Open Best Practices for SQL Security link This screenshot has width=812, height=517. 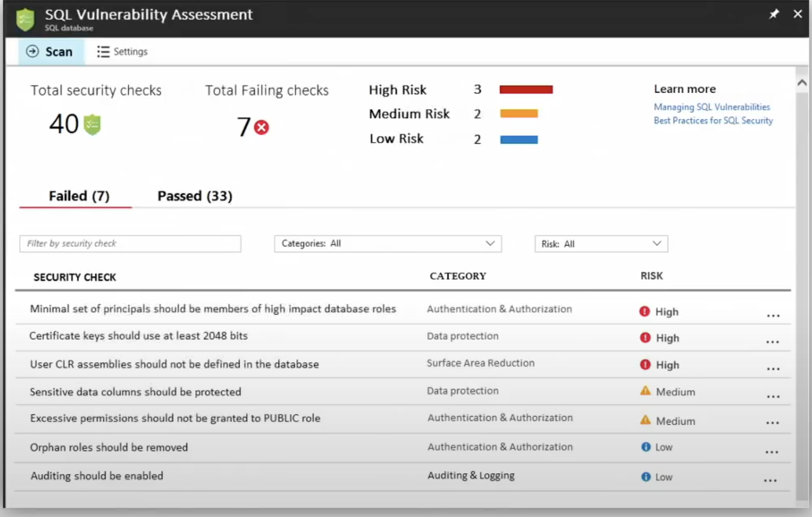click(713, 120)
